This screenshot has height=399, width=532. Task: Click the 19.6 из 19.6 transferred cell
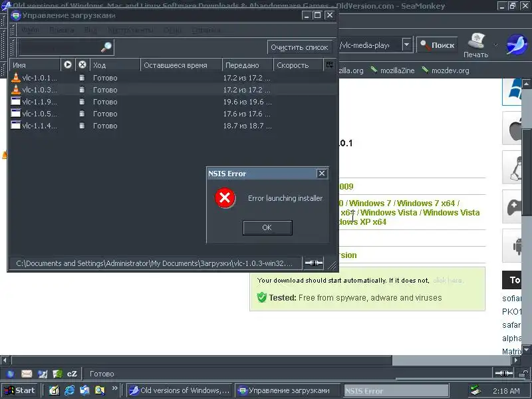click(247, 102)
